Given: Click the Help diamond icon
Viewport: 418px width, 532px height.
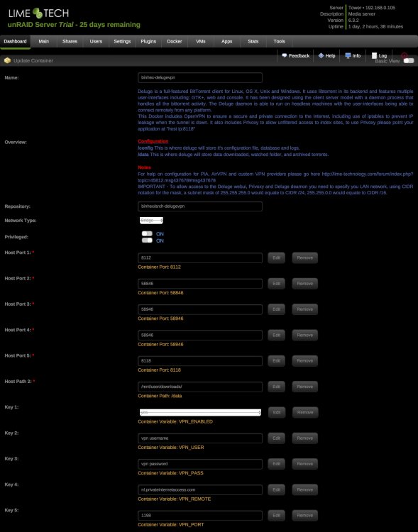Looking at the screenshot, I should [x=321, y=55].
